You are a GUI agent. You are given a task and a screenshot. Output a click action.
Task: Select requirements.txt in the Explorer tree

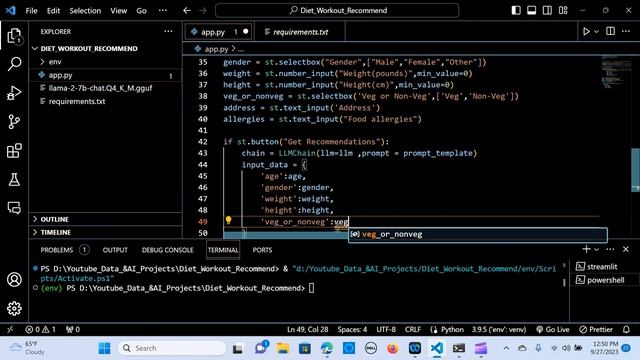coord(77,101)
